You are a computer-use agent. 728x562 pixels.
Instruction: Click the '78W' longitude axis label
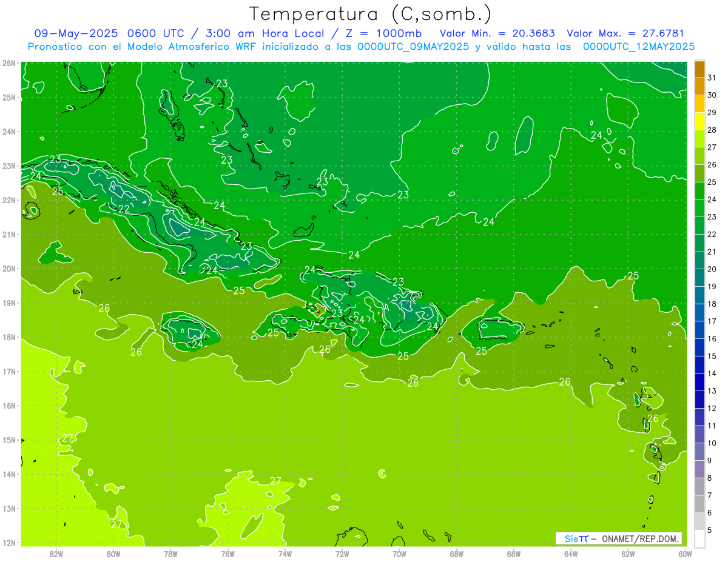point(170,554)
